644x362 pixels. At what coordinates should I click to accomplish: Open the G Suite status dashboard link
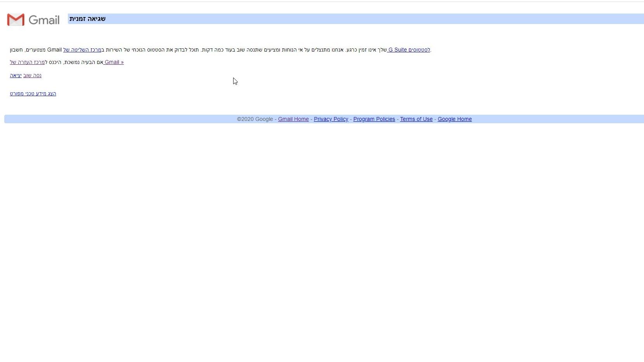click(409, 50)
